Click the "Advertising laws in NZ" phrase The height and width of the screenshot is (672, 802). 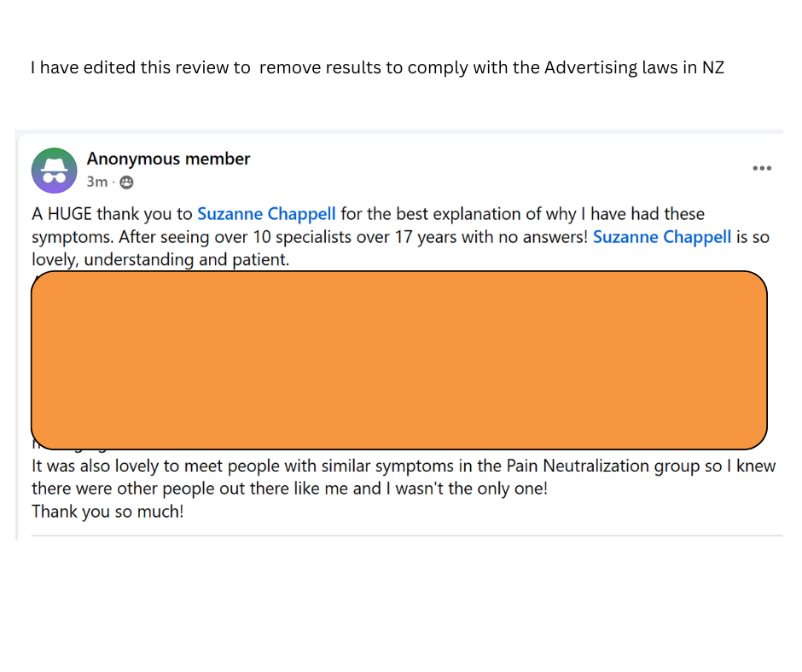click(635, 67)
